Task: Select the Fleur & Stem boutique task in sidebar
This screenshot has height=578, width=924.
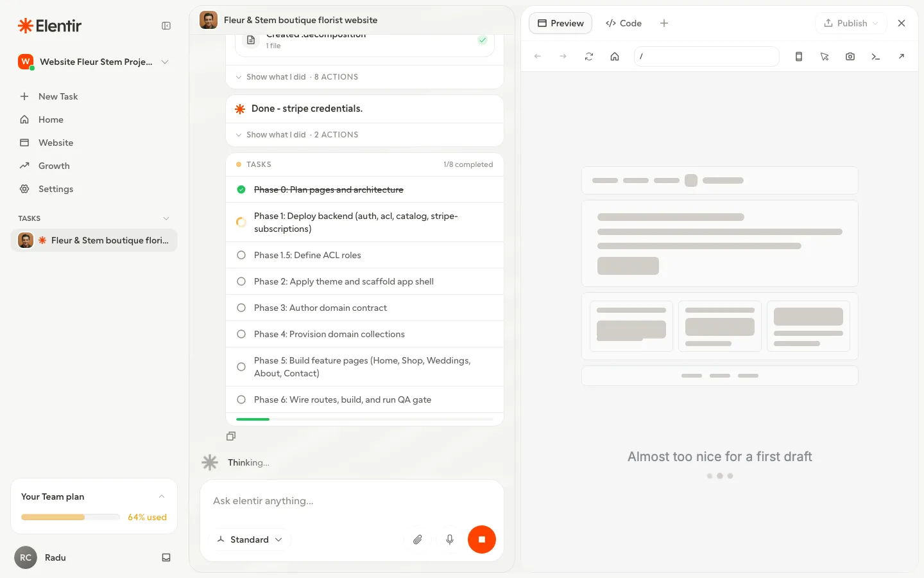Action: click(x=94, y=240)
